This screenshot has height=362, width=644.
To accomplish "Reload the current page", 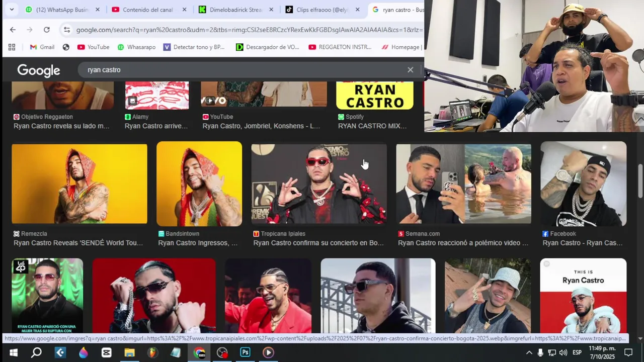I will point(47,30).
